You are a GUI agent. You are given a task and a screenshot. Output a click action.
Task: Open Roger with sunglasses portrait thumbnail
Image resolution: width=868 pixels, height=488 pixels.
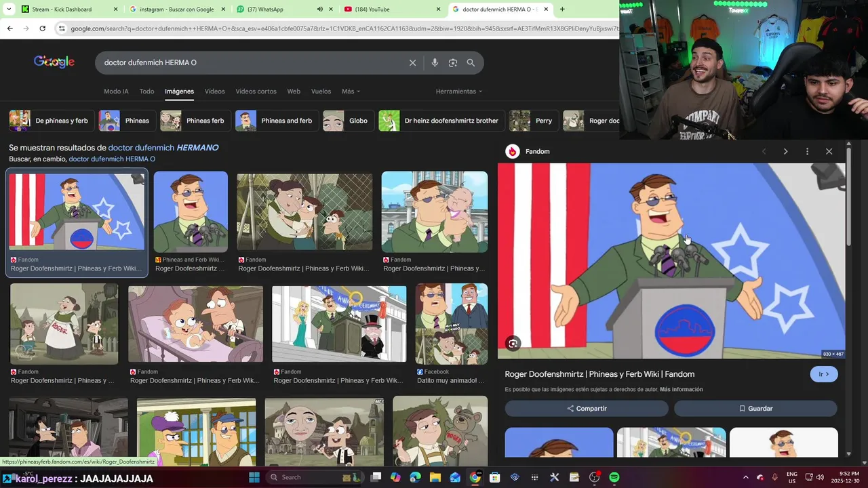click(x=191, y=211)
